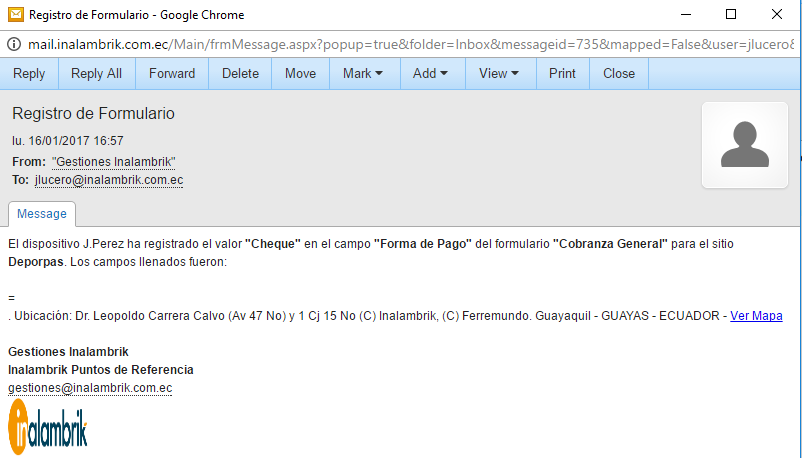Click the mail envelope window icon
This screenshot has width=802, height=458.
[16, 14]
